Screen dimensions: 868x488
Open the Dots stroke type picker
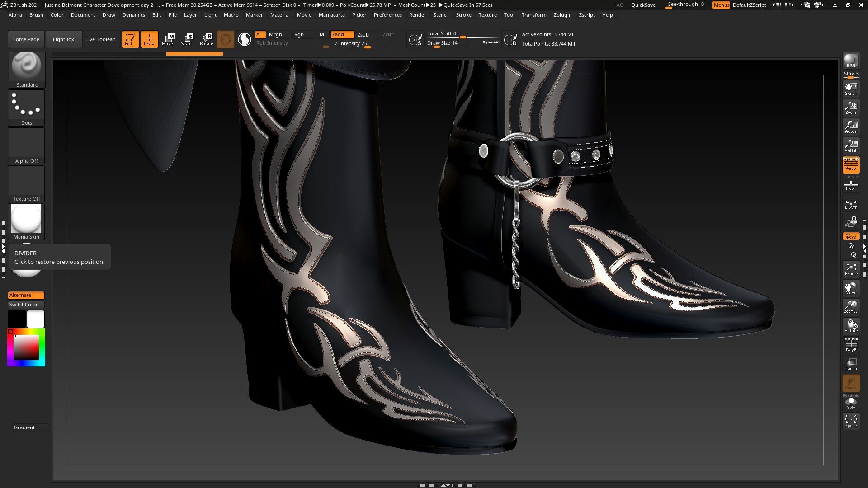(27, 108)
